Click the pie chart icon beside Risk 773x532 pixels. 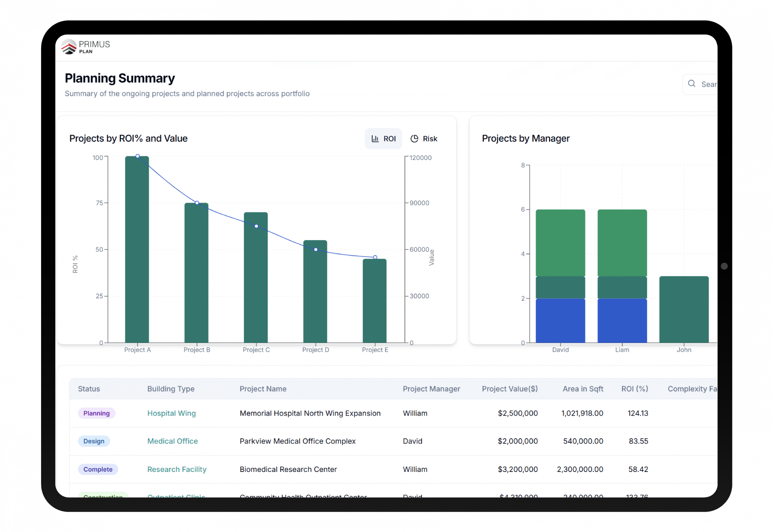tap(414, 139)
